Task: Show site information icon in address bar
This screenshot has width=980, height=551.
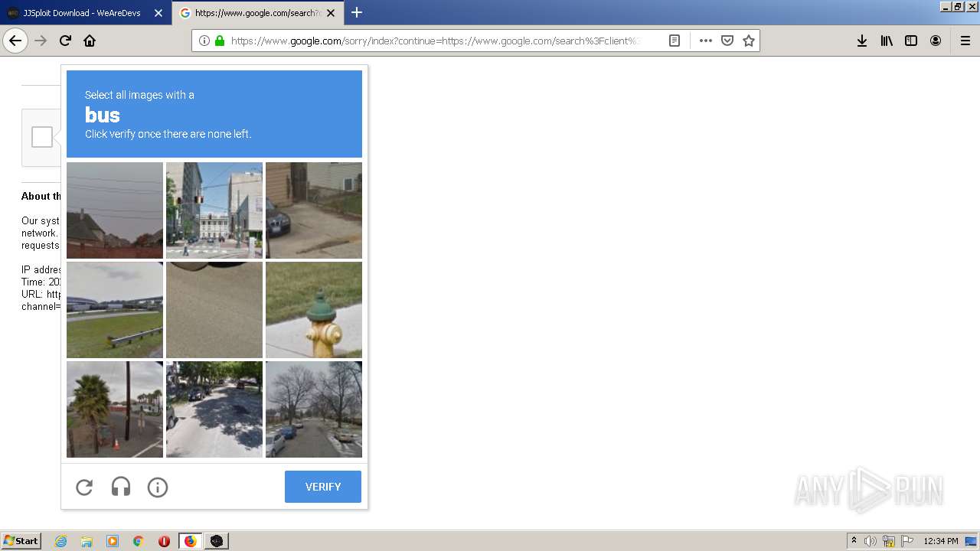Action: pos(204,41)
